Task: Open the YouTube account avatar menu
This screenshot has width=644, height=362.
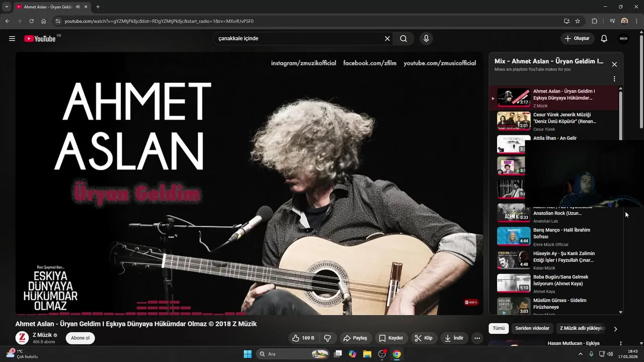Action: (x=623, y=39)
